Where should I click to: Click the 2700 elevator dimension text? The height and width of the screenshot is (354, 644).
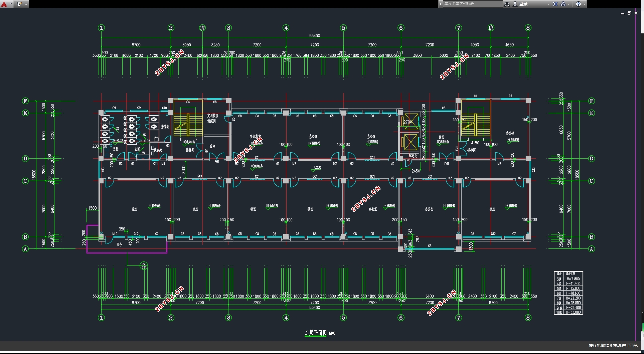tap(408, 122)
